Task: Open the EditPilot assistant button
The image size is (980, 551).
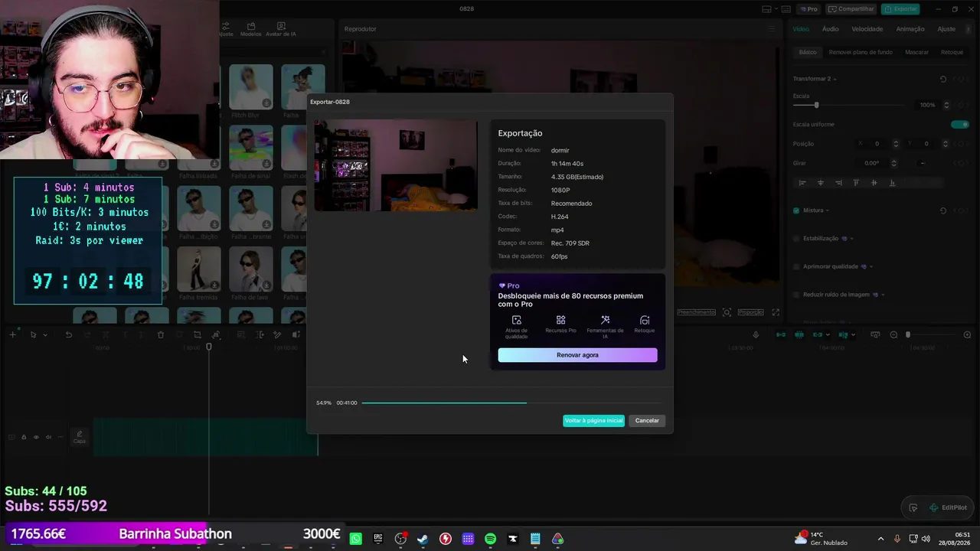Action: click(947, 507)
